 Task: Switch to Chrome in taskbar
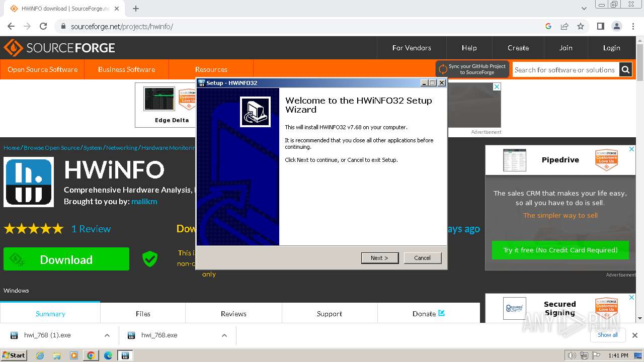[91, 355]
